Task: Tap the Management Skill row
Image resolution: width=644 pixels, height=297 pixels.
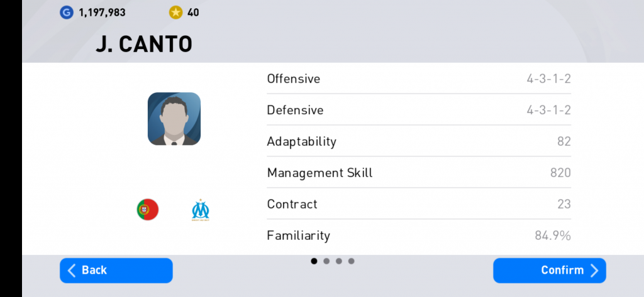Action: pos(419,173)
